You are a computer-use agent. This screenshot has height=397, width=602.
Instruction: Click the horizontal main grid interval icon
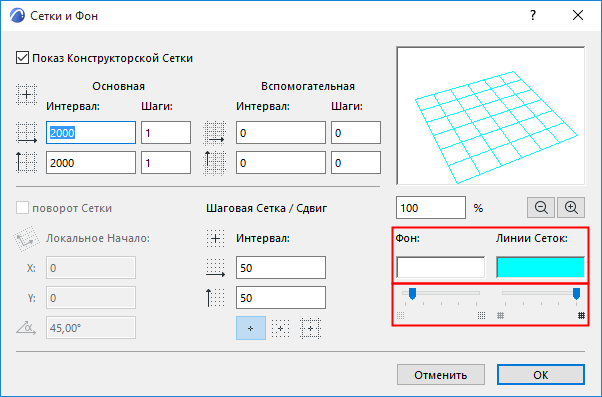(26, 133)
